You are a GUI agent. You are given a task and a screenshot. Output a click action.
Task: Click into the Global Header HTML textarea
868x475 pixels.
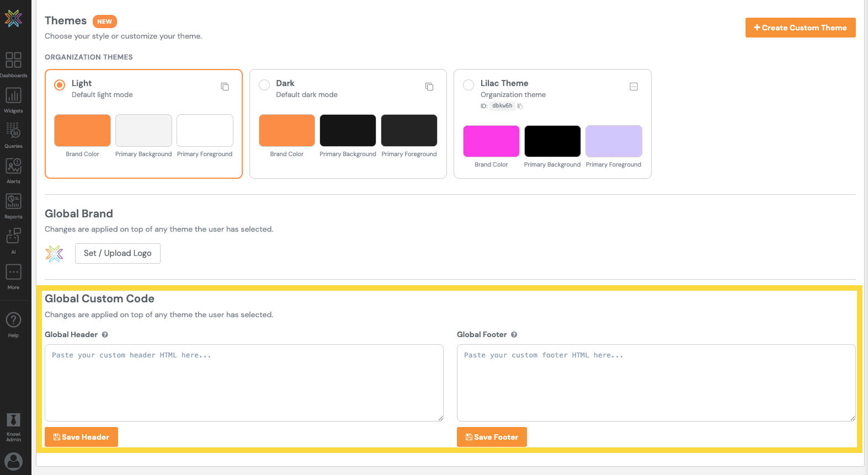[244, 383]
